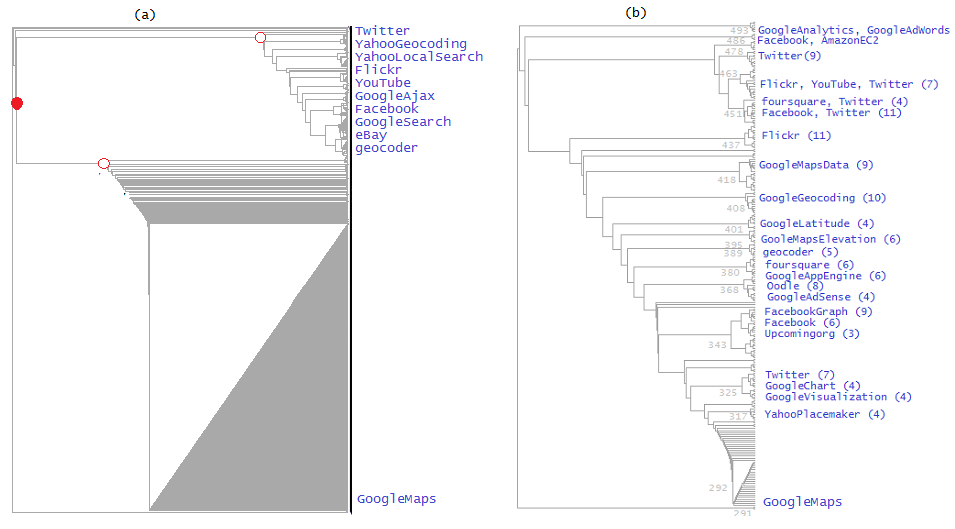Click the geocoder label in panel (a)
The height and width of the screenshot is (529, 955).
click(386, 148)
